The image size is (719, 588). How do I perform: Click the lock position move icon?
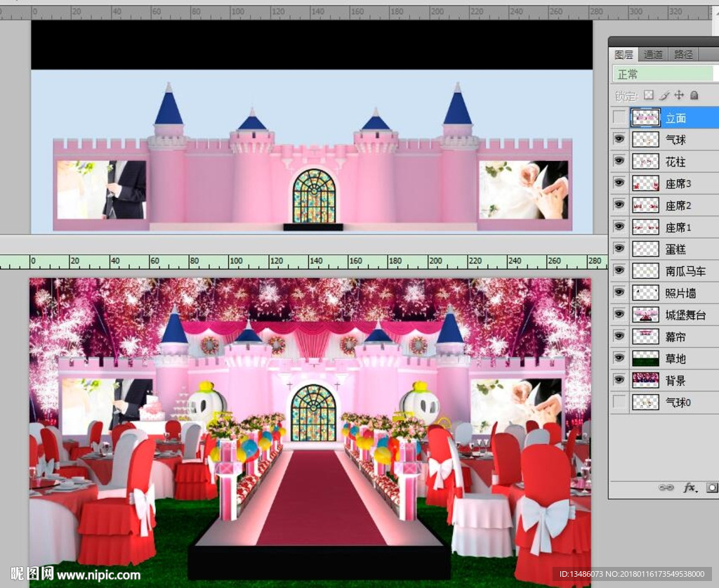[679, 96]
